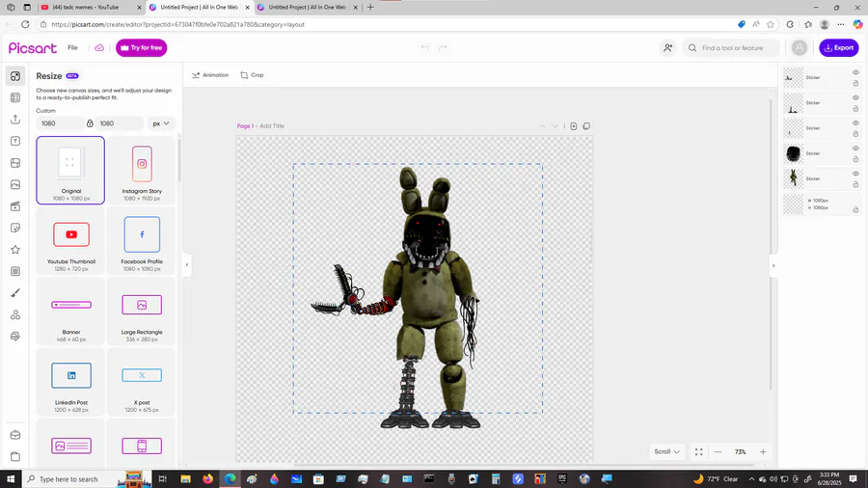
Task: Click the fit-to-screen icon
Action: point(698,452)
